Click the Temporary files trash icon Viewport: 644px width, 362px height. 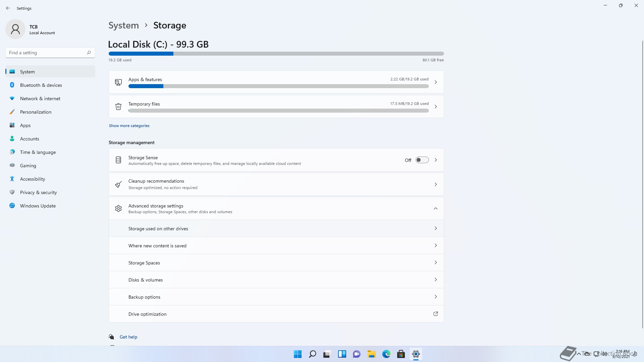click(118, 107)
